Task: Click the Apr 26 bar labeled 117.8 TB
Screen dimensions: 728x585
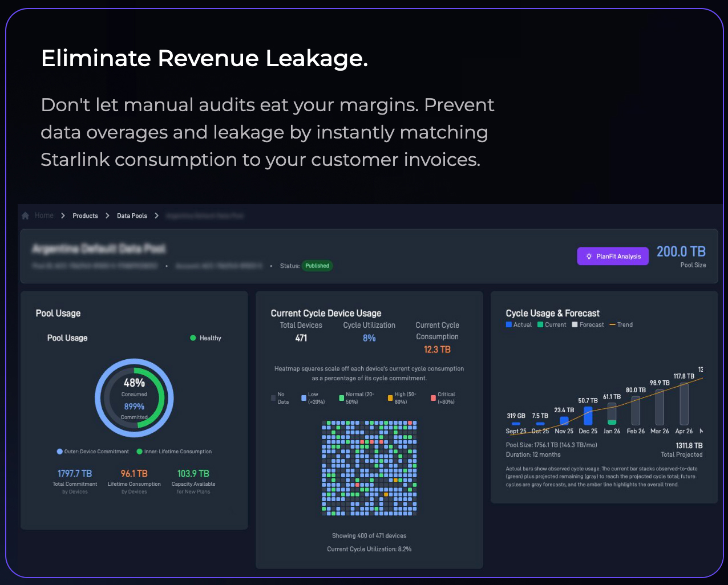Action: coord(683,404)
